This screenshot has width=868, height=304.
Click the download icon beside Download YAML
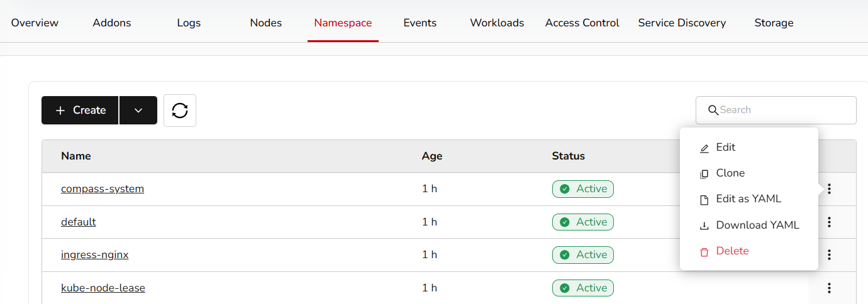click(704, 225)
